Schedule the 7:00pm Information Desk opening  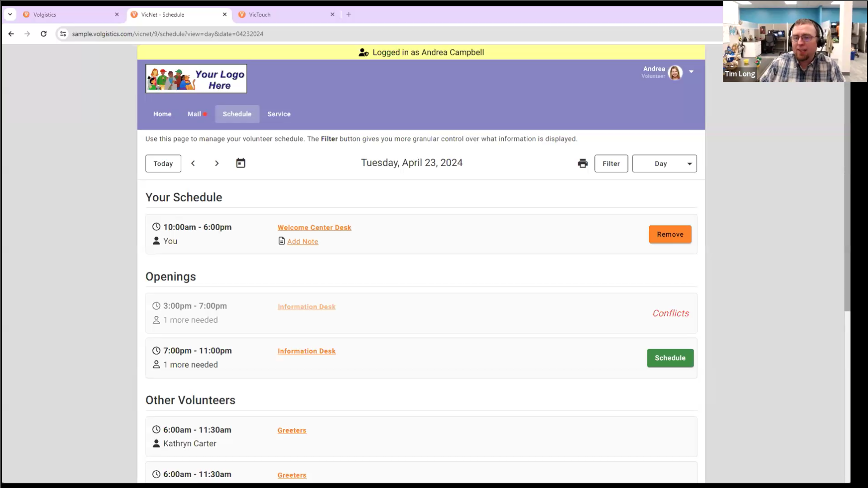point(670,358)
